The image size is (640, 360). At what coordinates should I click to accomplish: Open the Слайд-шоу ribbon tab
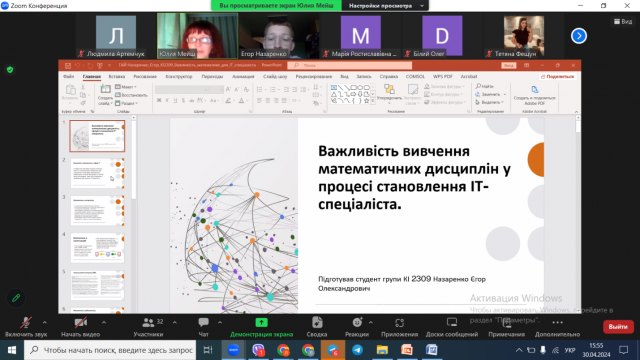click(275, 76)
